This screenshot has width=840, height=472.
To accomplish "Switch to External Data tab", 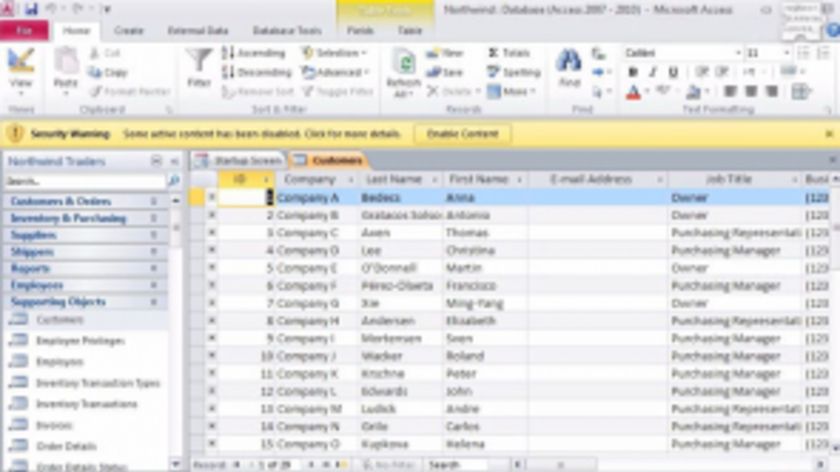I will pos(198,31).
